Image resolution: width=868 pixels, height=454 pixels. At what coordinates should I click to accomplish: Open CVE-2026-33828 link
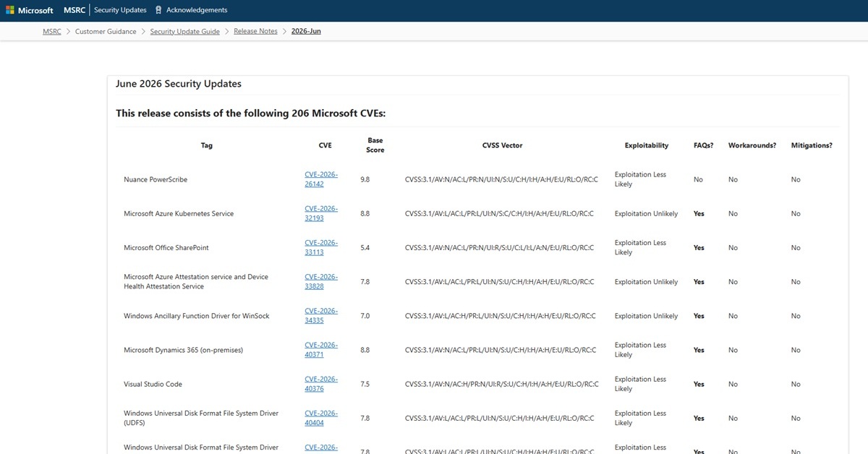pyautogui.click(x=321, y=281)
